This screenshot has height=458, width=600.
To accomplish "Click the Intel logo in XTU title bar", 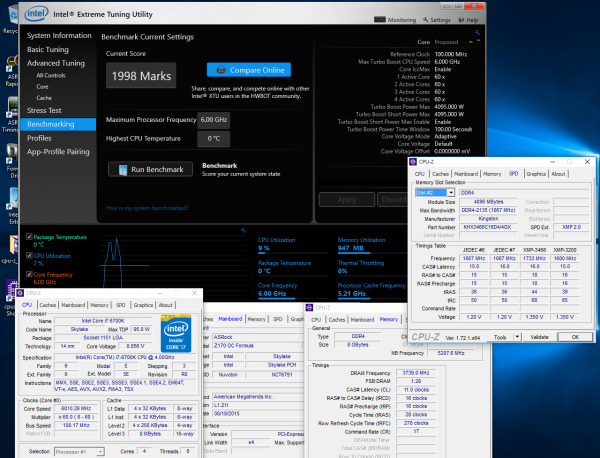I will [36, 14].
